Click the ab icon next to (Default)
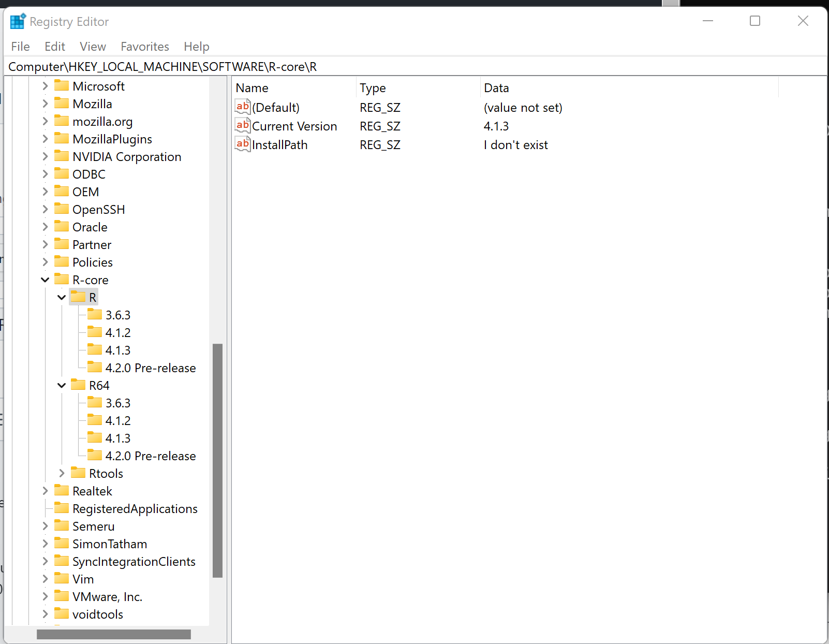This screenshot has width=829, height=644. pos(242,107)
